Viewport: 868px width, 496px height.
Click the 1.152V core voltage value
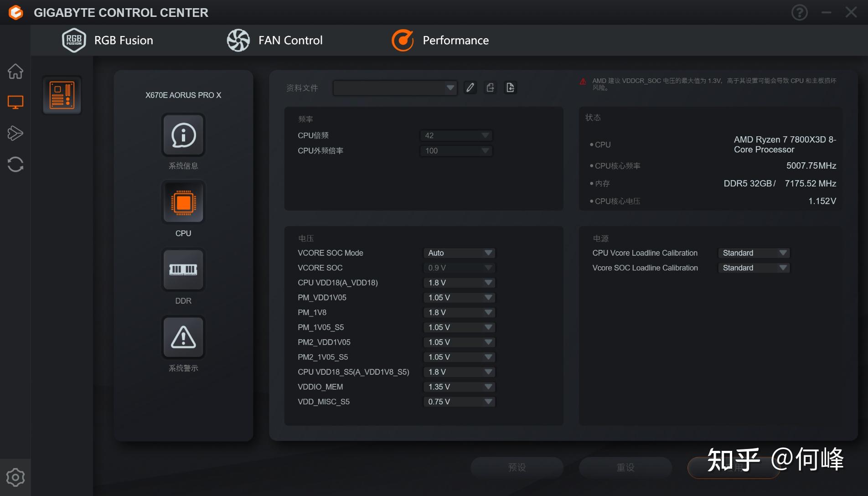point(822,201)
